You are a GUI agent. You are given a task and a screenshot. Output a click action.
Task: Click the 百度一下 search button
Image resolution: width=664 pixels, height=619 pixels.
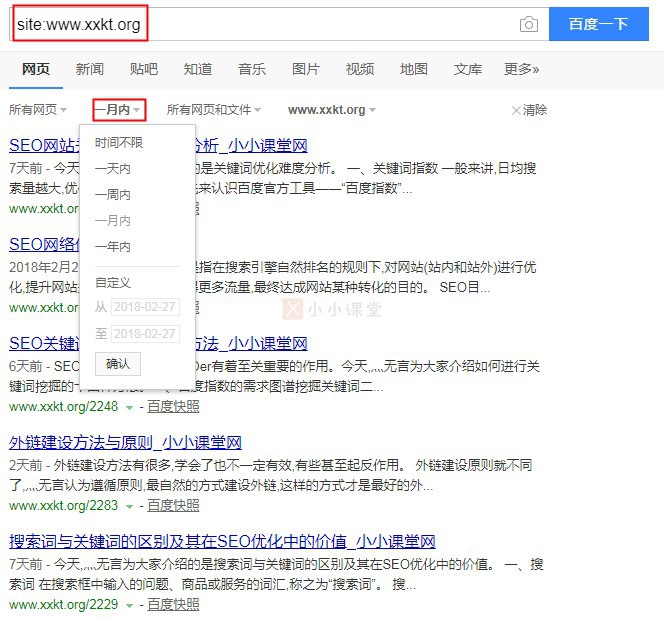tap(598, 24)
